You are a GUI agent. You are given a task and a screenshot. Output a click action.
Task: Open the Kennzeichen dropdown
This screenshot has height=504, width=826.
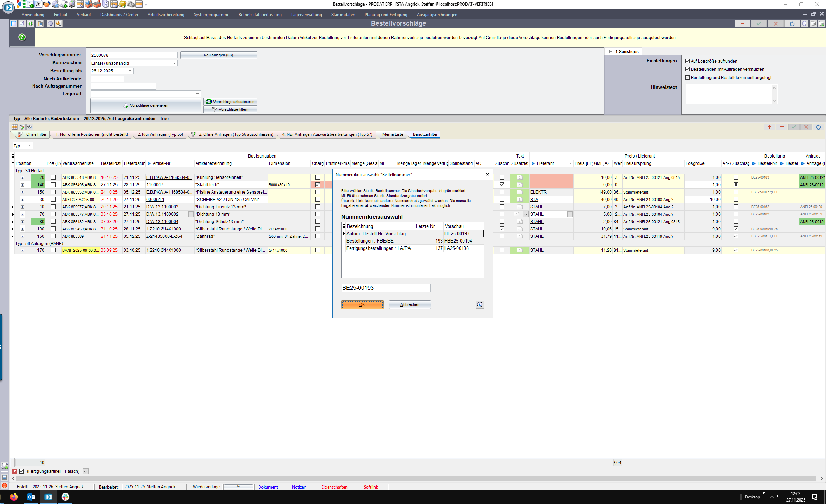pyautogui.click(x=174, y=63)
